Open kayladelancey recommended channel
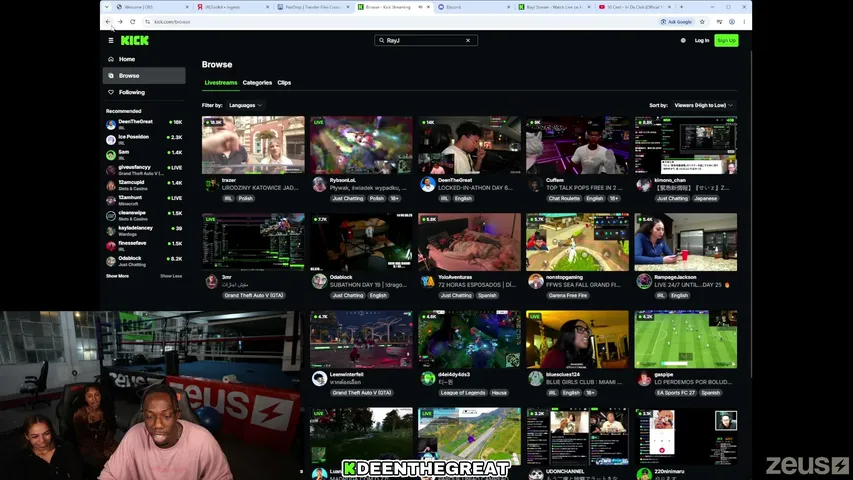Viewport: 853px width, 480px height. [144, 231]
